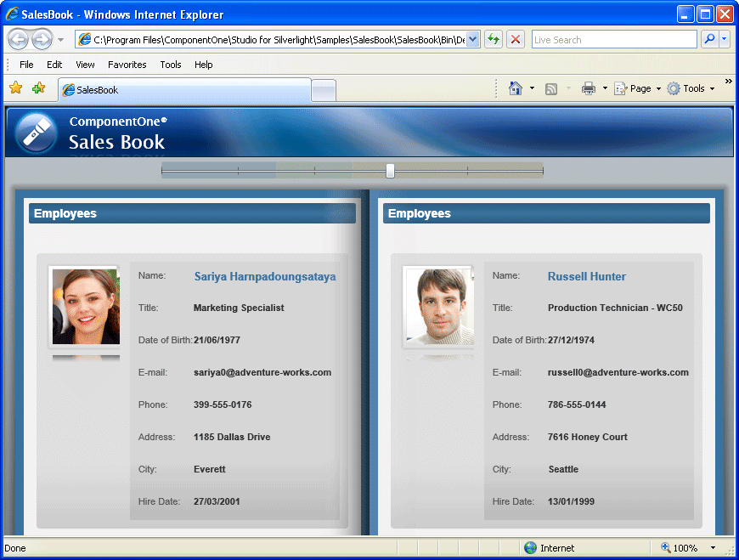
Task: Open the Favorites star icon
Action: coord(15,87)
